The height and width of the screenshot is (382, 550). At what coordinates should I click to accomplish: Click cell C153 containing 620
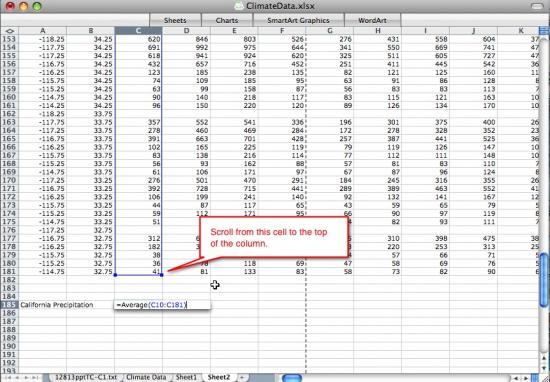[x=138, y=39]
